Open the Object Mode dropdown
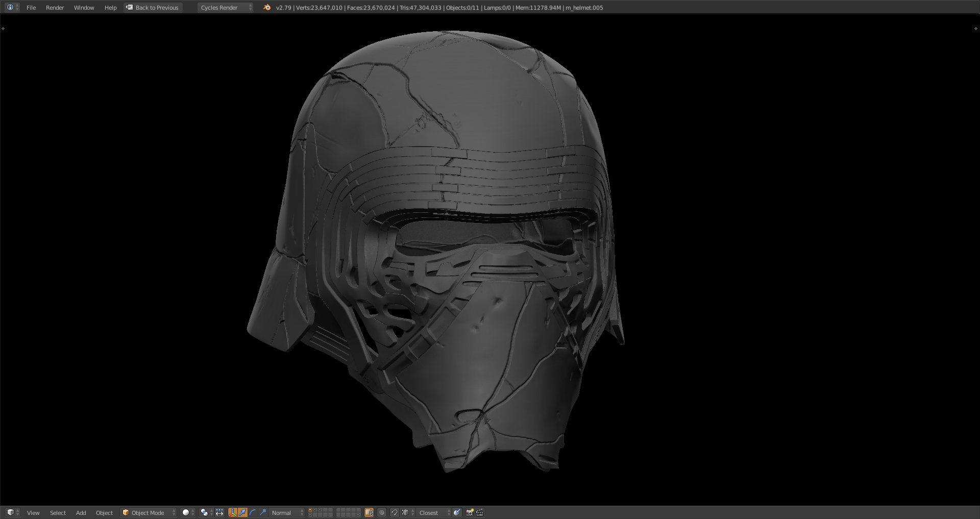Viewport: 980px width, 519px height. 148,512
